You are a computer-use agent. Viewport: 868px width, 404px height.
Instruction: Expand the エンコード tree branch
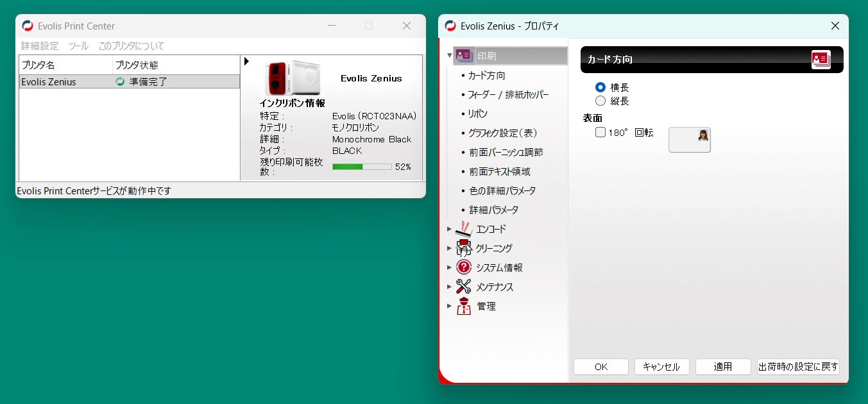point(448,228)
